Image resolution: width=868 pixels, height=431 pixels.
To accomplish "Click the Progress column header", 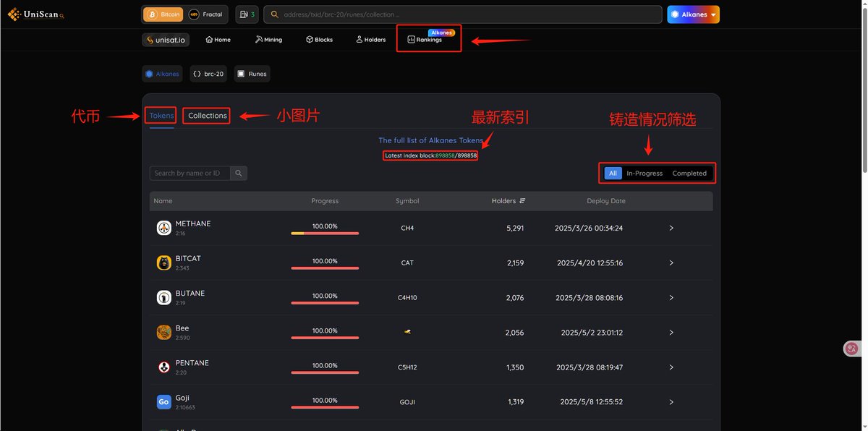I will click(x=325, y=200).
